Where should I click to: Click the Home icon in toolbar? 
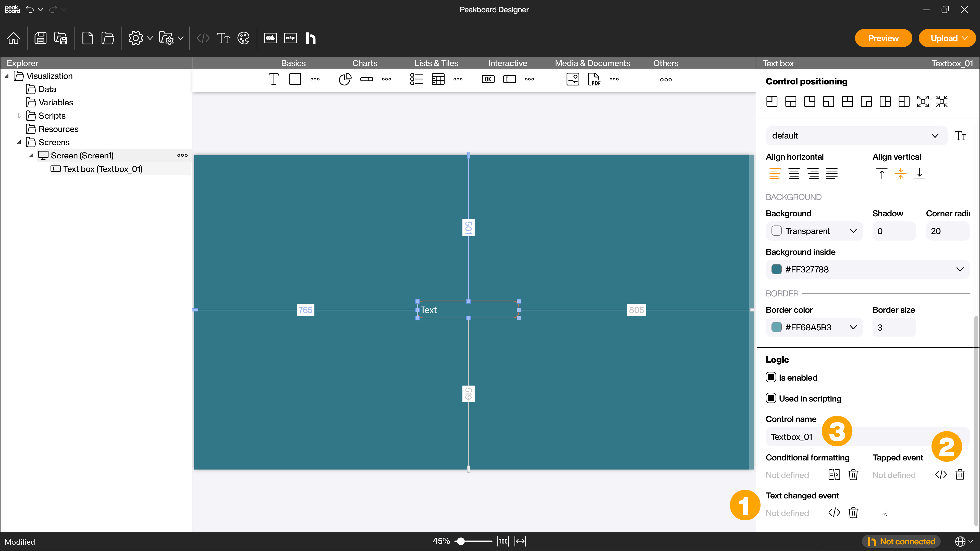tap(13, 38)
